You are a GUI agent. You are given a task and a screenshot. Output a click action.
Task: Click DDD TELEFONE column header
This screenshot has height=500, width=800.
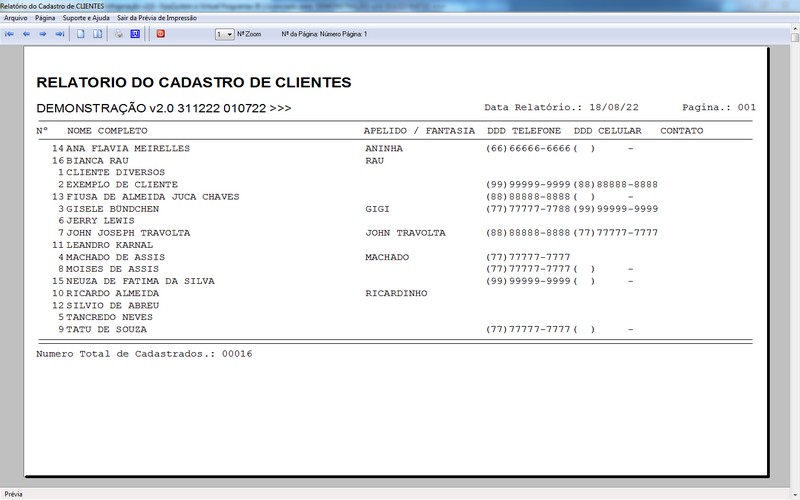(524, 131)
